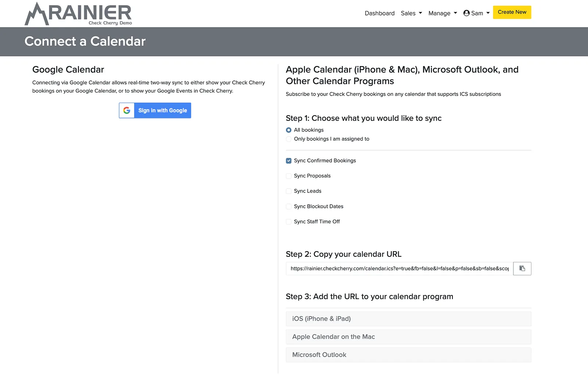Choose Only bookings I am assigned to

pos(288,139)
